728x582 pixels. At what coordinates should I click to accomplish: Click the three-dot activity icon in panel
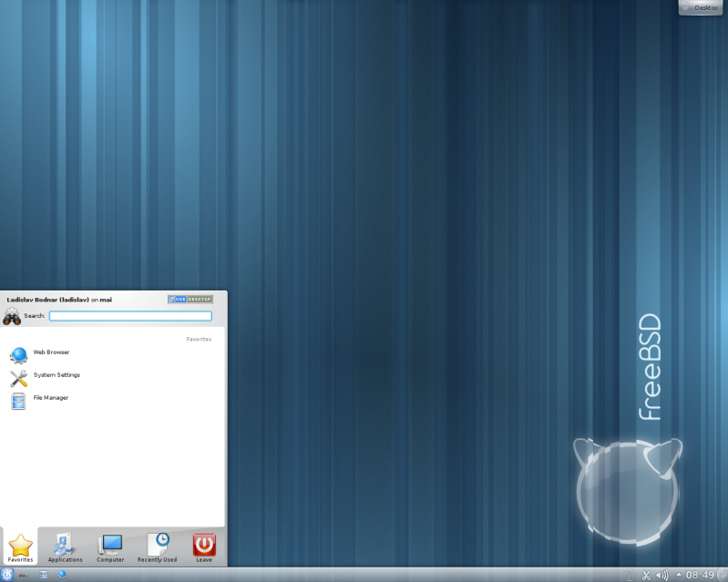coord(24,575)
